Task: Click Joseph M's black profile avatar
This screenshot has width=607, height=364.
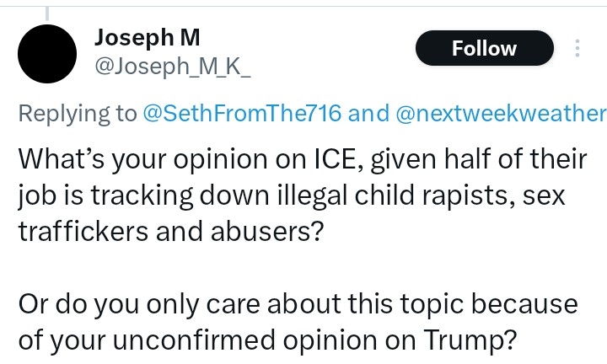Action: pyautogui.click(x=47, y=54)
